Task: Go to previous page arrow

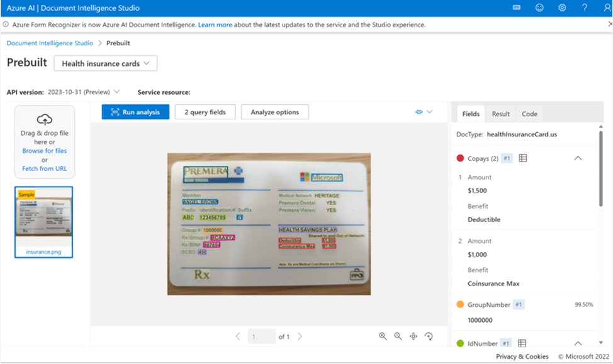Action: [x=238, y=336]
